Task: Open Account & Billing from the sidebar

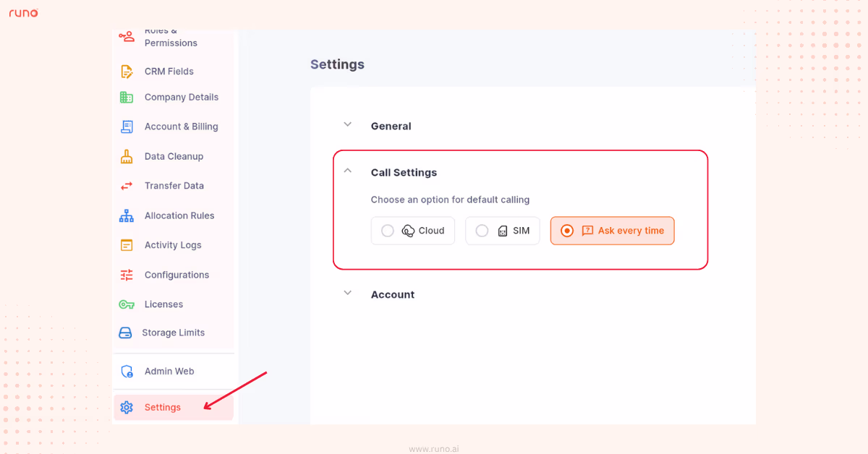Action: coord(181,127)
